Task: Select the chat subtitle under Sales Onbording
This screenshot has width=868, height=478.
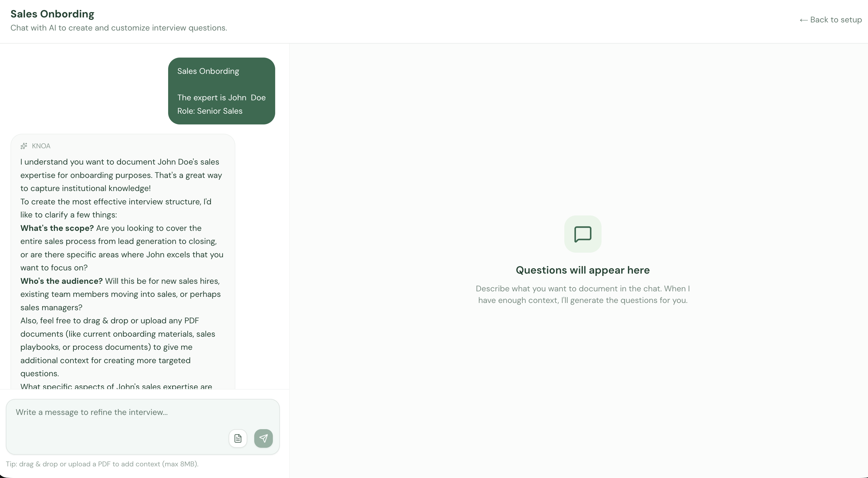Action: pos(118,28)
